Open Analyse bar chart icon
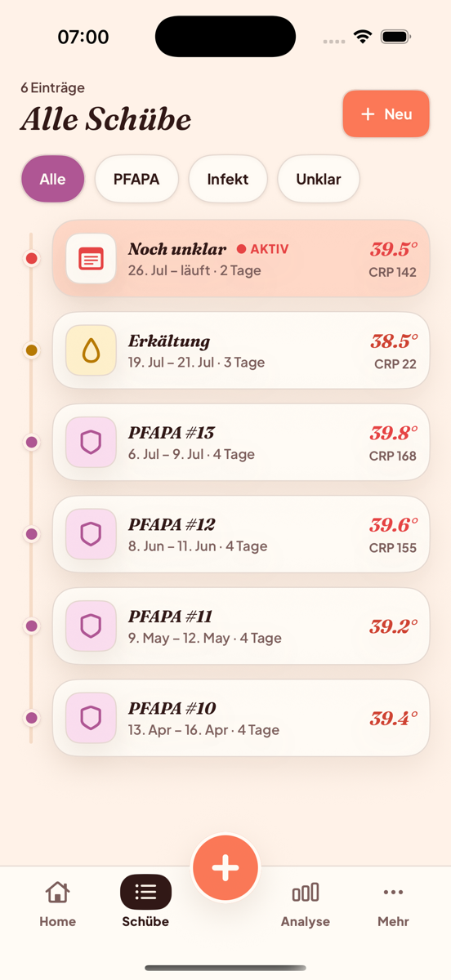 point(306,892)
